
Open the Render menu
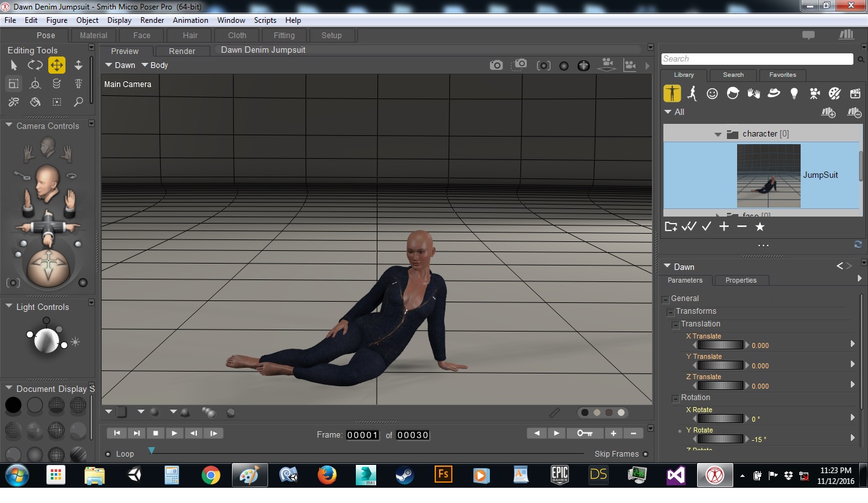coord(152,20)
